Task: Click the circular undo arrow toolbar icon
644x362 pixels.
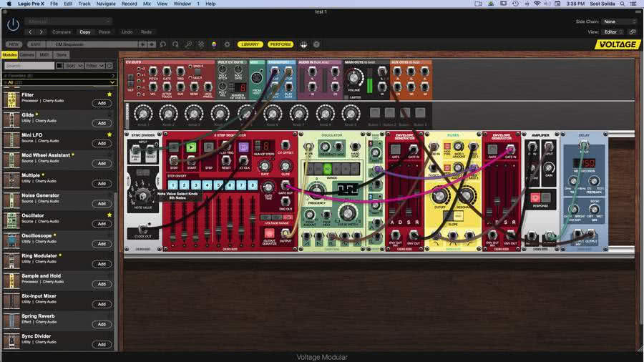Action: [163, 44]
